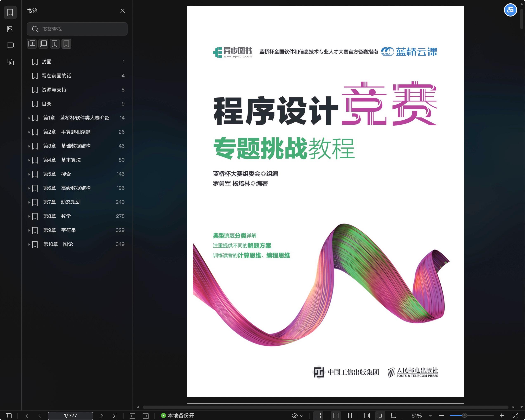Go to last page
This screenshot has width=525, height=420.
pyautogui.click(x=115, y=416)
